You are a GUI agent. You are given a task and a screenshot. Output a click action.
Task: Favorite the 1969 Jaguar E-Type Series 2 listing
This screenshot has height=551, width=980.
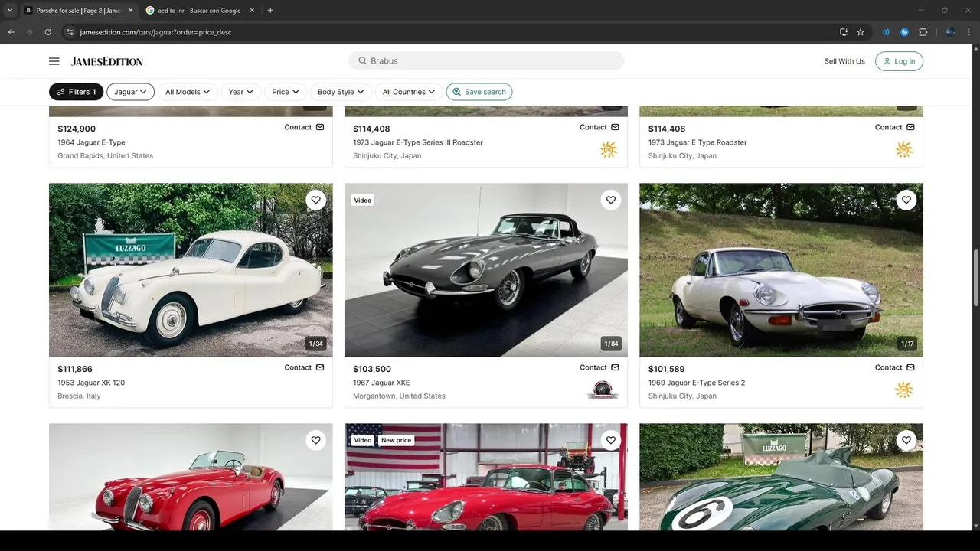pyautogui.click(x=906, y=201)
